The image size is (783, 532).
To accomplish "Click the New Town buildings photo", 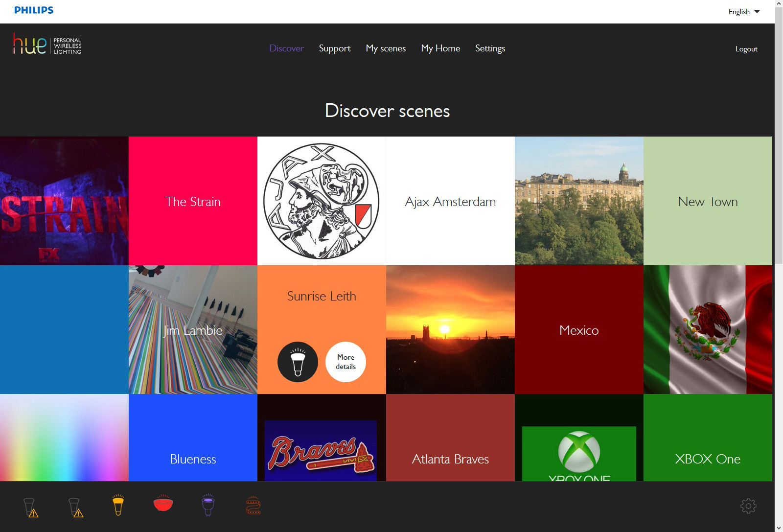I will tap(579, 201).
